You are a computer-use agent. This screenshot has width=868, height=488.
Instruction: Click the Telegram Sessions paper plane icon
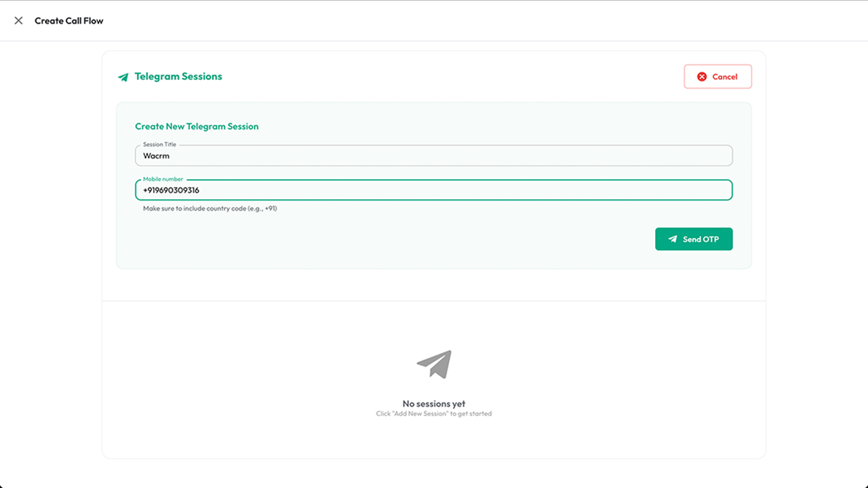pyautogui.click(x=123, y=77)
